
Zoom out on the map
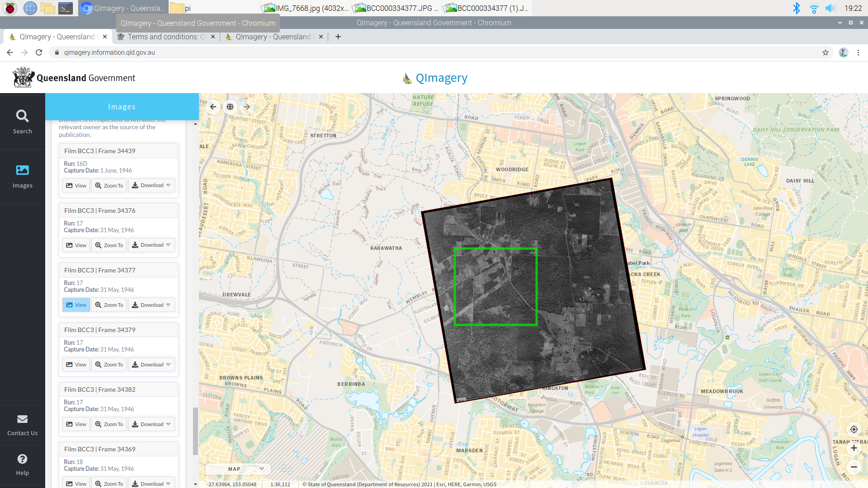tap(854, 467)
